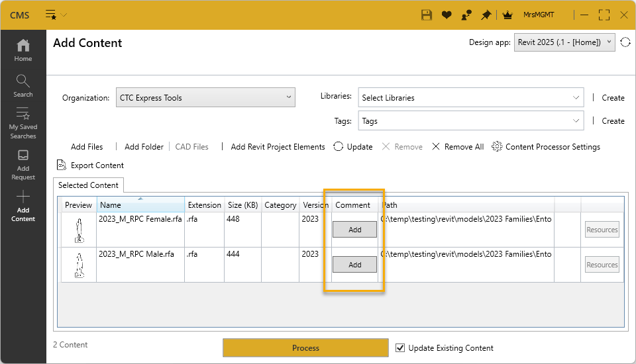This screenshot has height=364, width=636.
Task: Click Add comment for RPC Female row
Action: pos(354,229)
